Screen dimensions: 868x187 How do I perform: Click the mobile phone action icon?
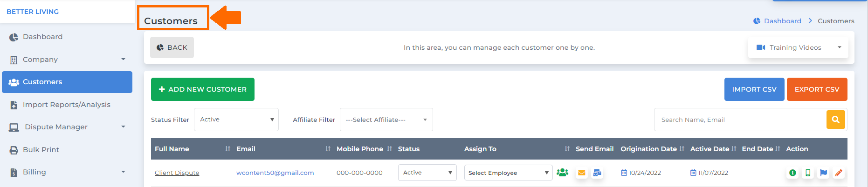[808, 173]
